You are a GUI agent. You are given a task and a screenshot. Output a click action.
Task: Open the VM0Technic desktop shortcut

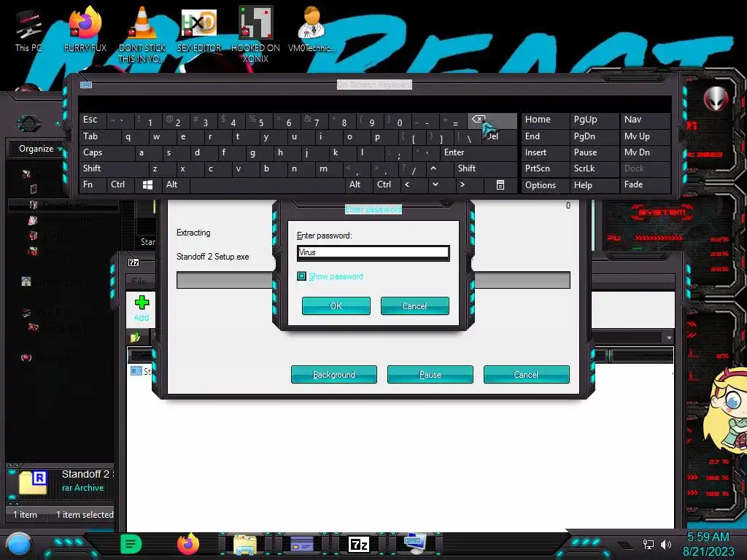point(312,29)
